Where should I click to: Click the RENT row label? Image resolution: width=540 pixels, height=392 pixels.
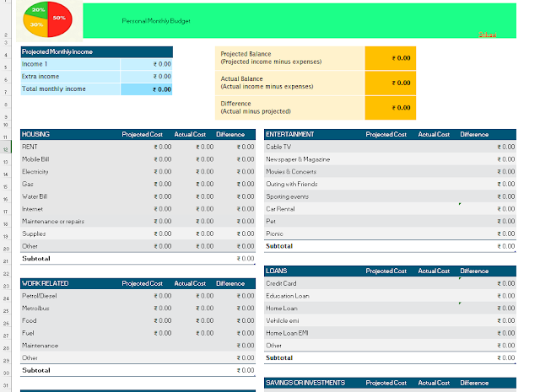tap(30, 147)
